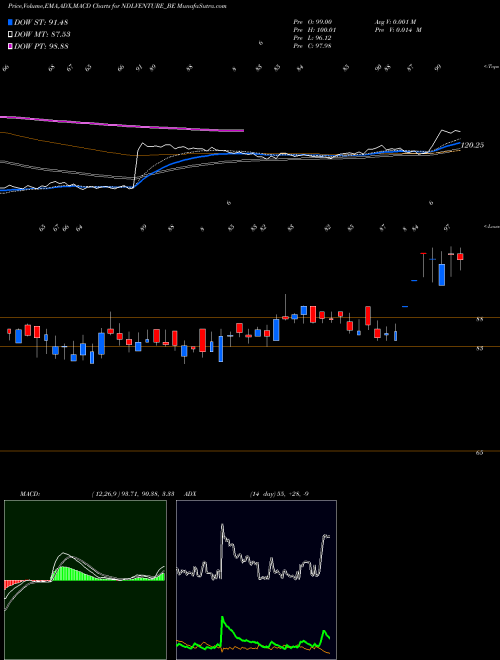Click the magenta DOW PT legend square
This screenshot has width=500, height=660.
pos(11,46)
